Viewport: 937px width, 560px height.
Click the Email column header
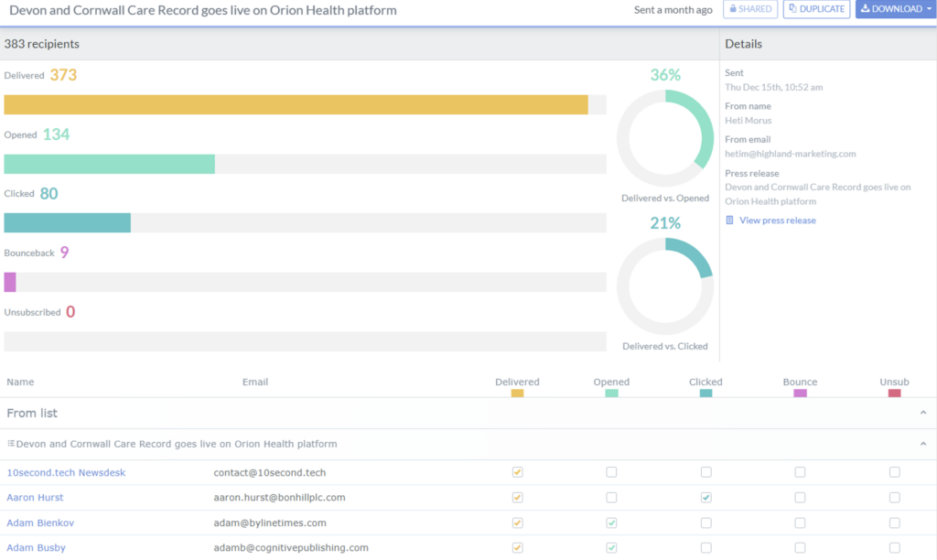point(255,382)
